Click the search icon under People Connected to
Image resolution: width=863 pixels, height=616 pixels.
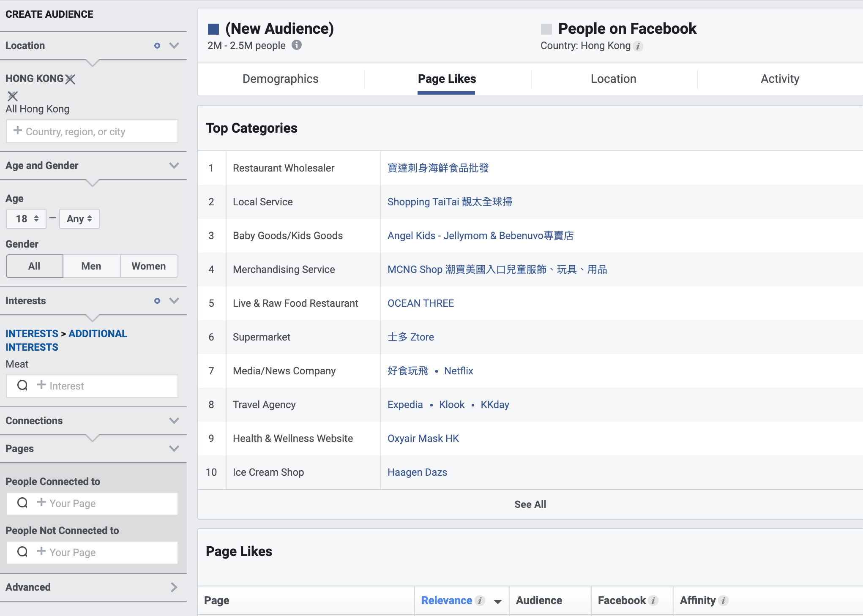pos(22,503)
